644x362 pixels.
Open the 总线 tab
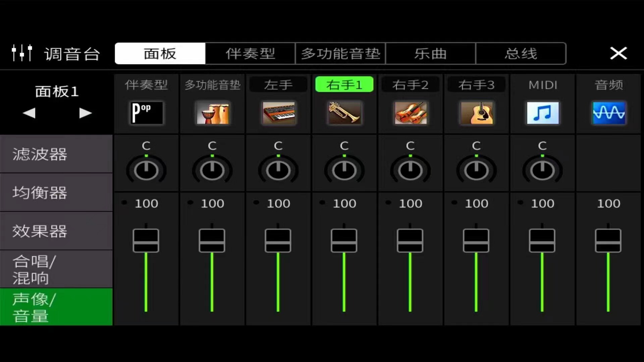(x=521, y=54)
